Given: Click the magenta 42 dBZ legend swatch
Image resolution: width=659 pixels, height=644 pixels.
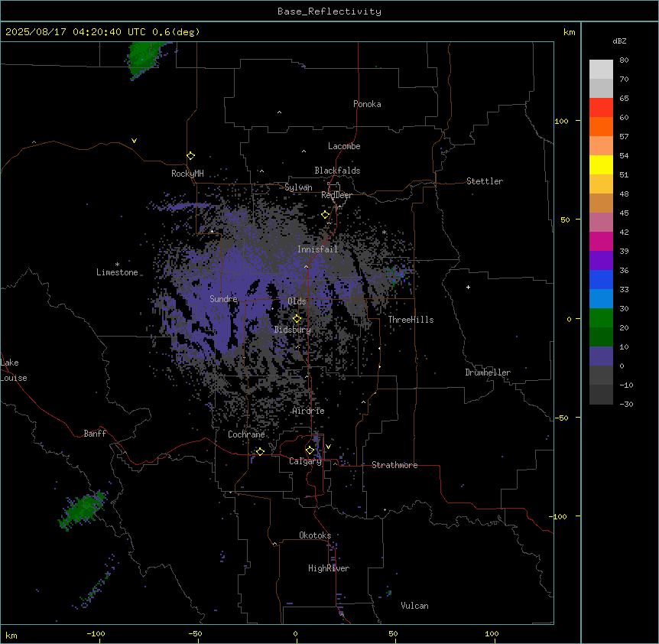Looking at the screenshot, I should [x=601, y=241].
